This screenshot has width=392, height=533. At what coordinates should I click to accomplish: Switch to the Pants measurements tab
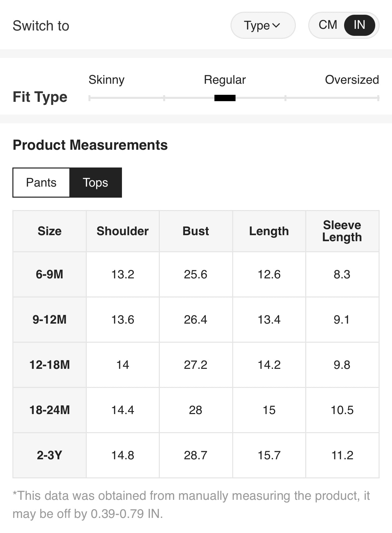pos(41,183)
